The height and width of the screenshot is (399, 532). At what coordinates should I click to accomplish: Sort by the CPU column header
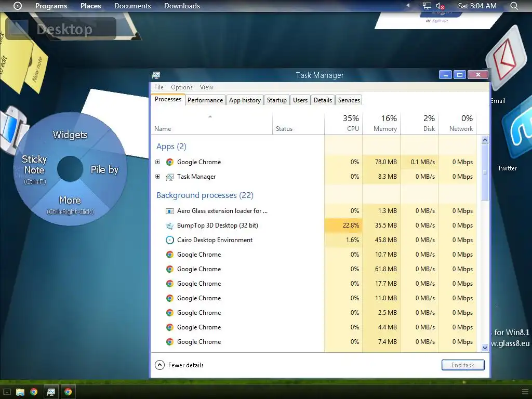tap(343, 123)
